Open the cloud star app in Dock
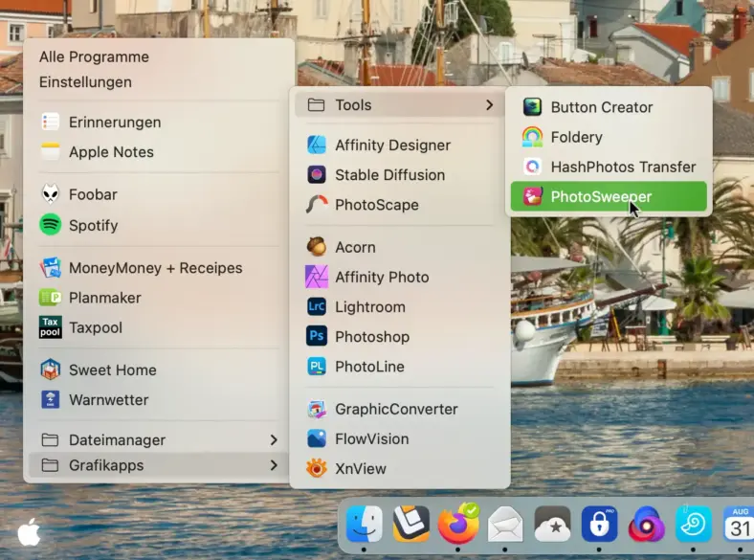The width and height of the screenshot is (754, 560). 552,524
